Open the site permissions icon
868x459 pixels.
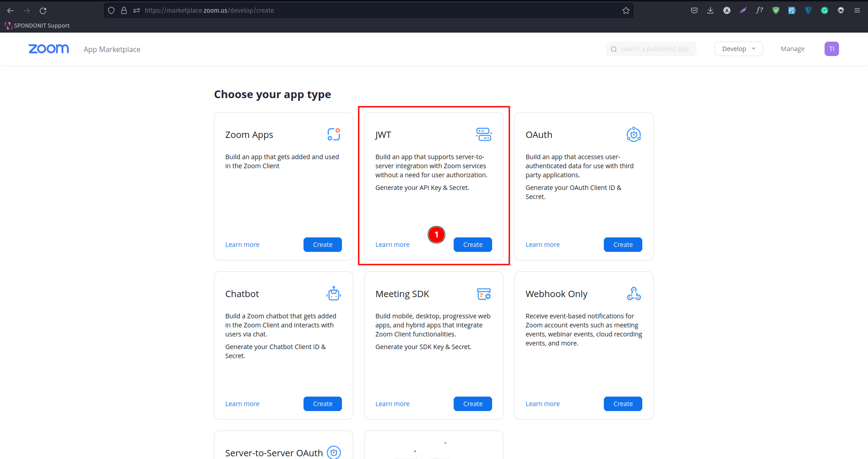(137, 10)
